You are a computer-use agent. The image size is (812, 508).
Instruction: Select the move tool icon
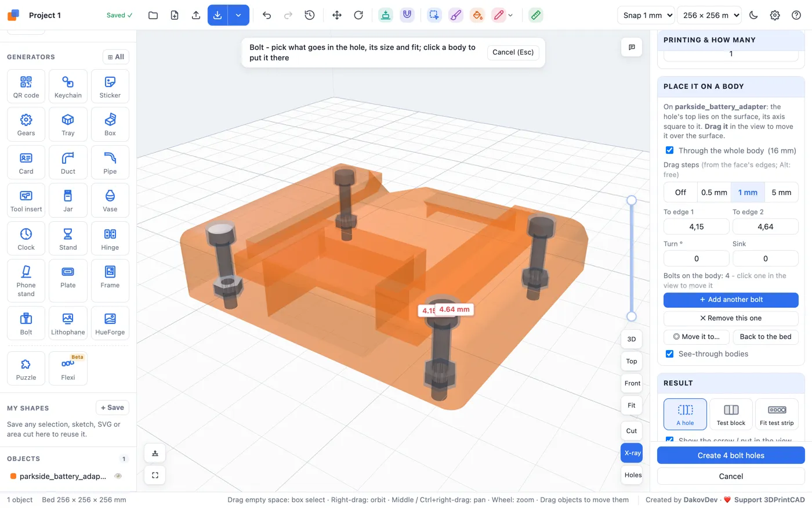coord(337,15)
